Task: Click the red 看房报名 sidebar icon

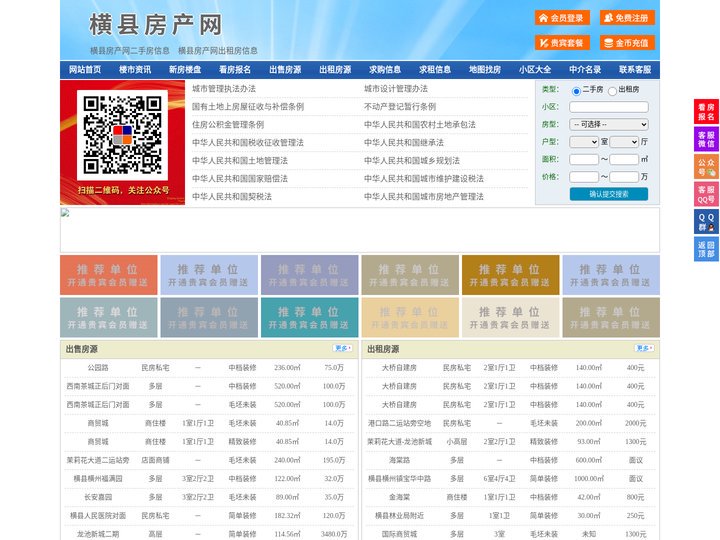Action: coord(706,112)
